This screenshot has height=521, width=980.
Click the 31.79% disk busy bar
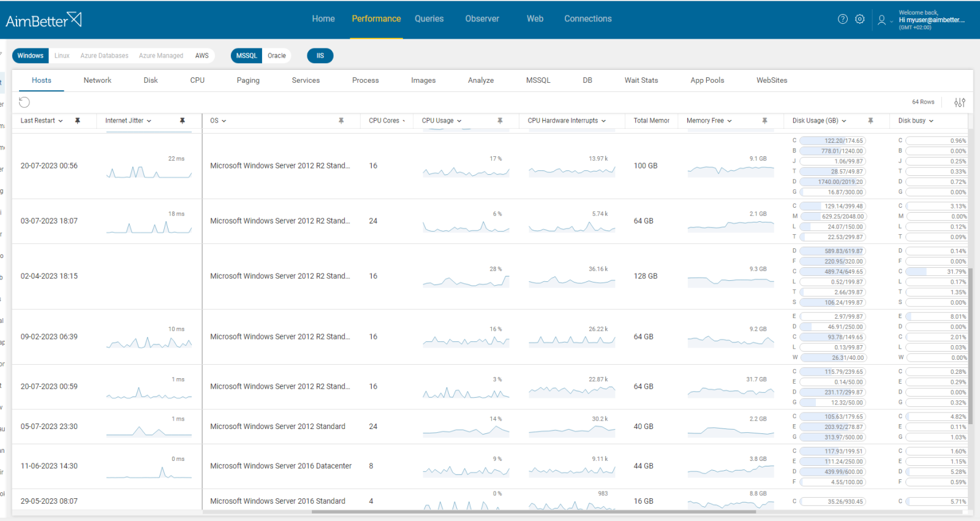[x=937, y=272]
